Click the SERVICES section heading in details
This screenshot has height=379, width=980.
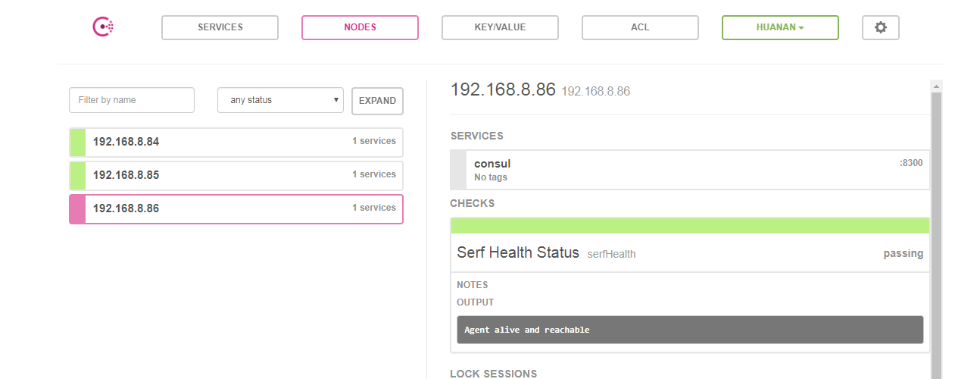[x=477, y=136]
